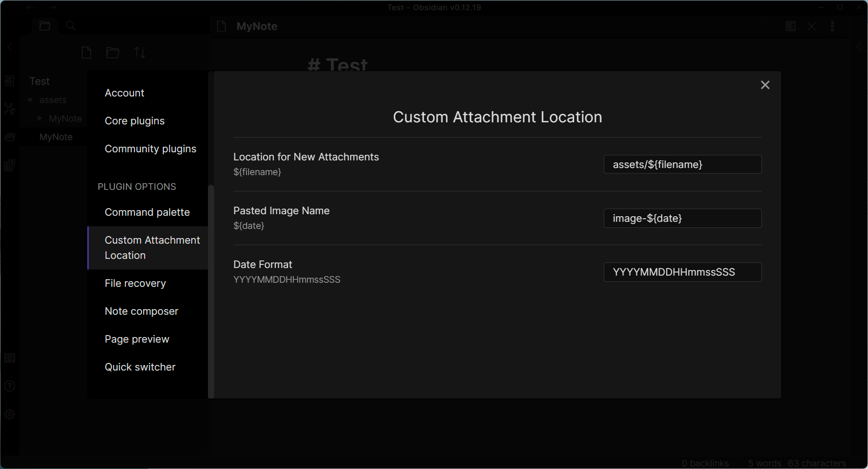
Task: Select Command palette plugin options
Action: pyautogui.click(x=148, y=212)
